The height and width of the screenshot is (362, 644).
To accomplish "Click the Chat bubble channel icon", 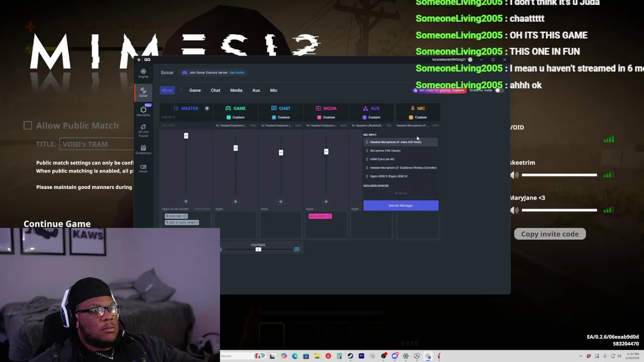I will (x=274, y=108).
